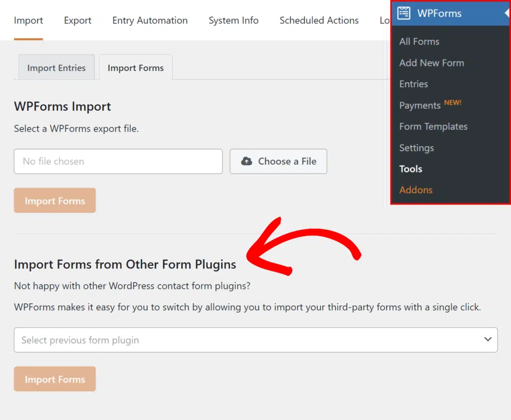Screen dimensions: 511x420
Task: Switch to the Export tab
Action: point(77,20)
